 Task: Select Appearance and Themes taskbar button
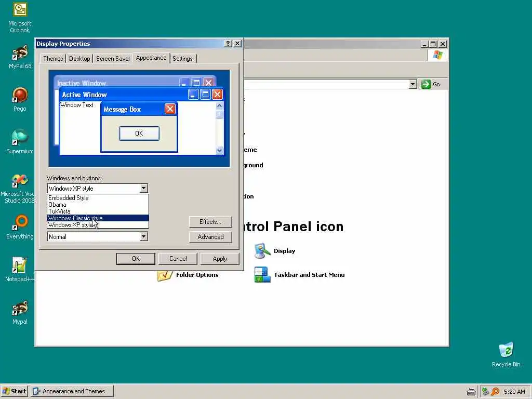tap(72, 391)
